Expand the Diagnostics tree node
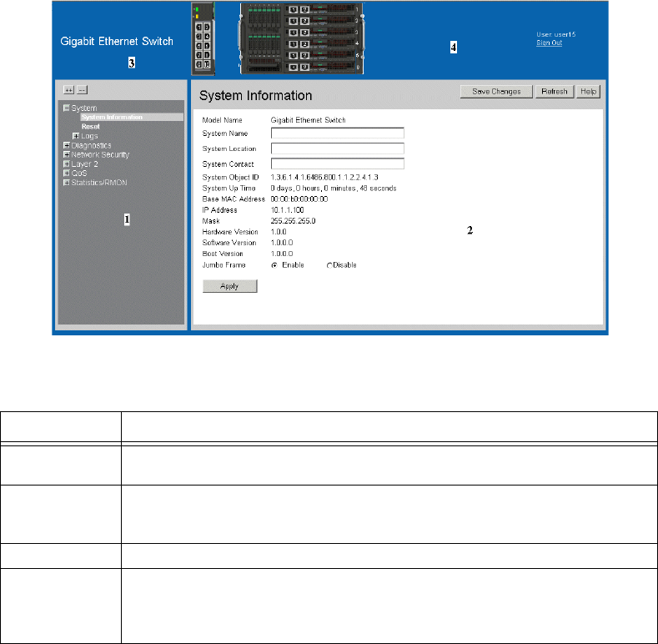The width and height of the screenshot is (658, 644). tap(66, 145)
